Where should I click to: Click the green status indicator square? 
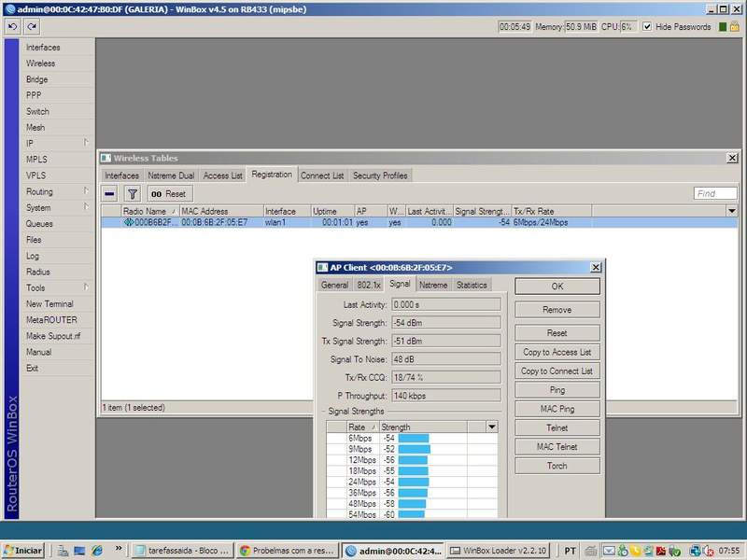(x=722, y=27)
